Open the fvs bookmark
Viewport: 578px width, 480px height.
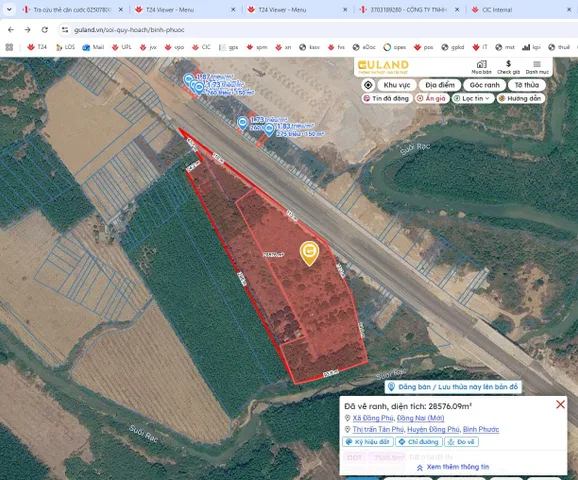click(x=336, y=47)
